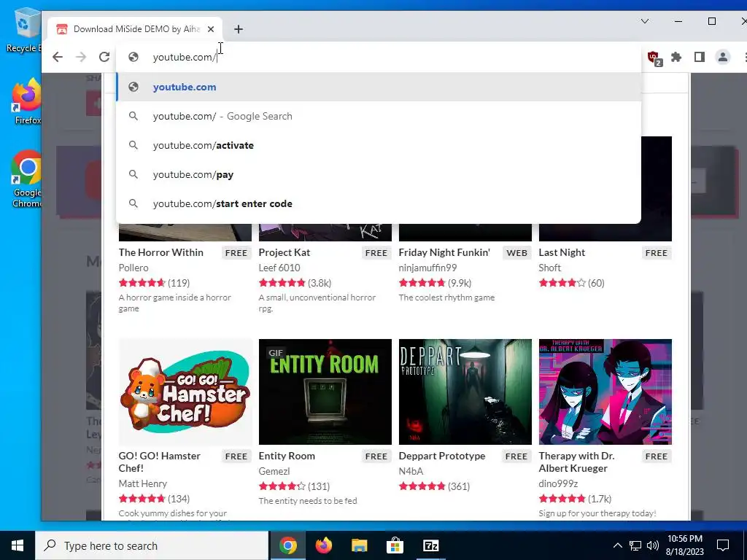
Task: Toggle the Chrome side panel icon
Action: pyautogui.click(x=700, y=57)
